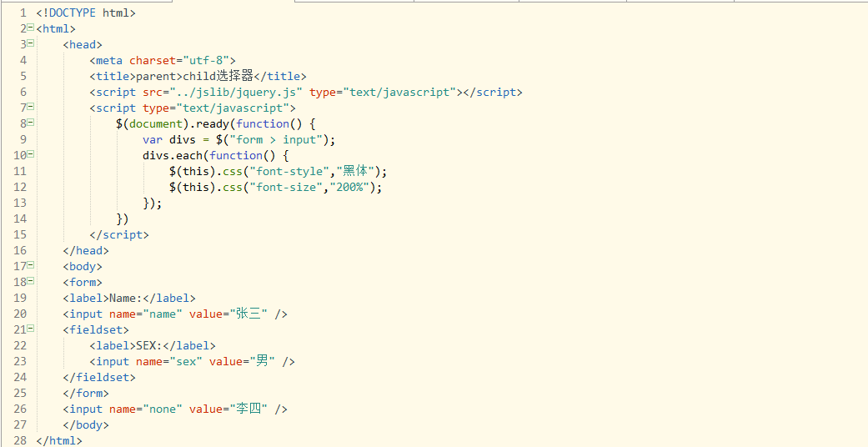Click the "font-style" string on line 11
The height and width of the screenshot is (447, 868).
[289, 171]
